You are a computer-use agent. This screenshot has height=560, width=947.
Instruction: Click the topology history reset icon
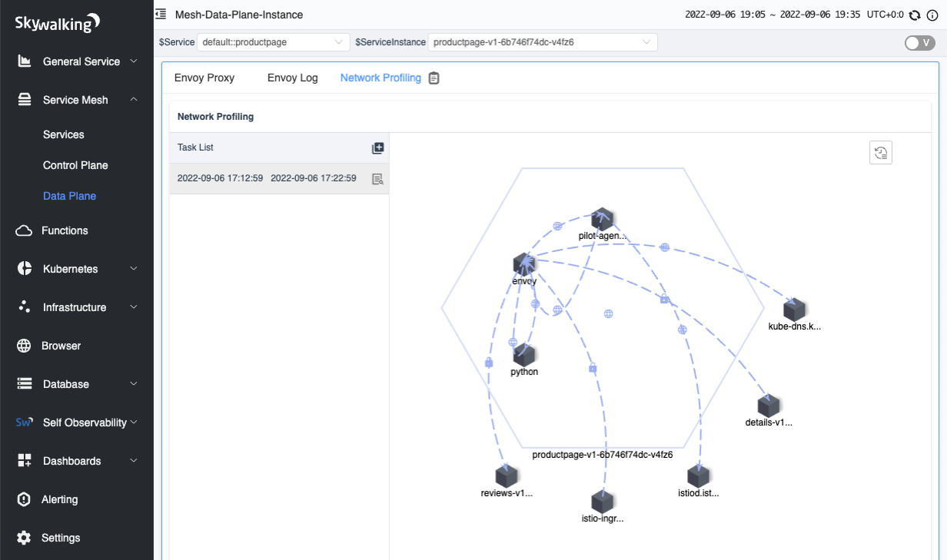(x=880, y=153)
